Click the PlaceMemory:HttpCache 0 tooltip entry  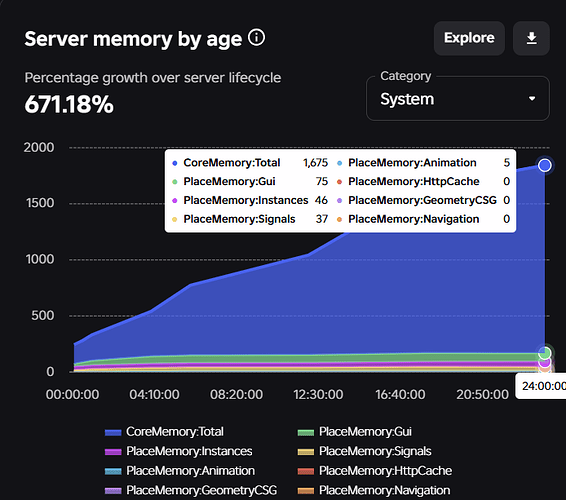423,182
